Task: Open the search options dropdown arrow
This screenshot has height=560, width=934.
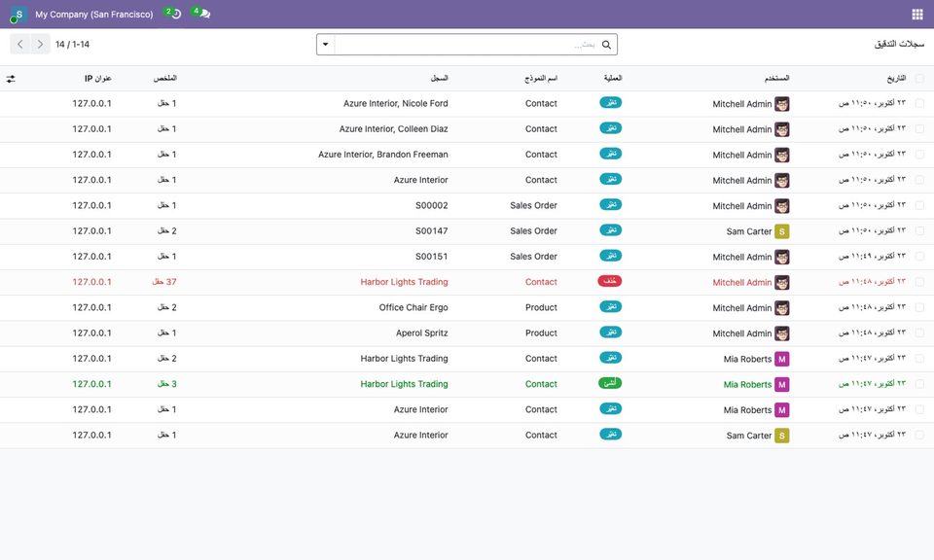Action: [x=326, y=45]
